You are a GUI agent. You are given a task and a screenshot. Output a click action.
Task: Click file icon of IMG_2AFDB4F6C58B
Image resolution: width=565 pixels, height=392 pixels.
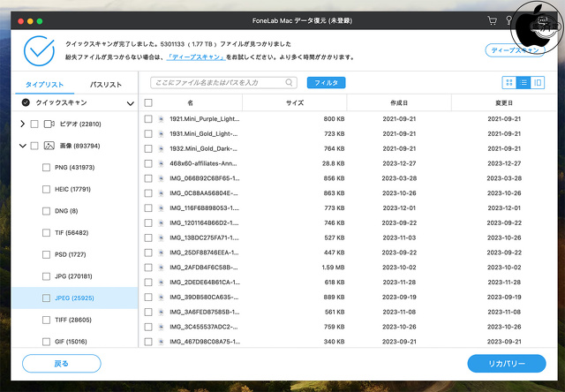tap(161, 268)
